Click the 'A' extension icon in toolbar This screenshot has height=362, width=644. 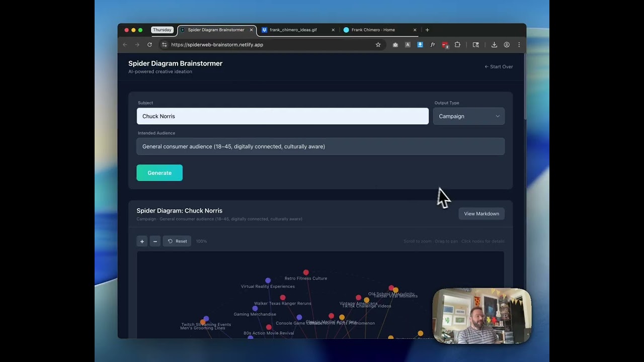click(408, 45)
